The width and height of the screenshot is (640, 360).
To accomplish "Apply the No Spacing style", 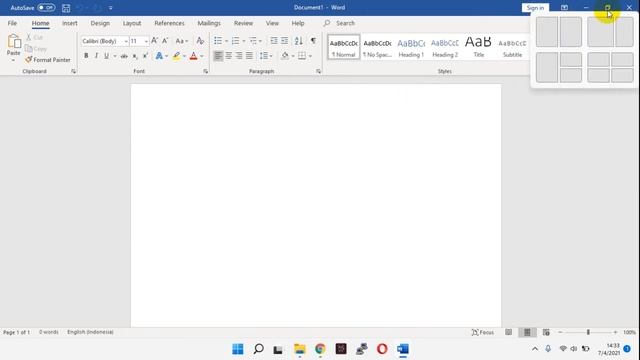I will pos(378,47).
